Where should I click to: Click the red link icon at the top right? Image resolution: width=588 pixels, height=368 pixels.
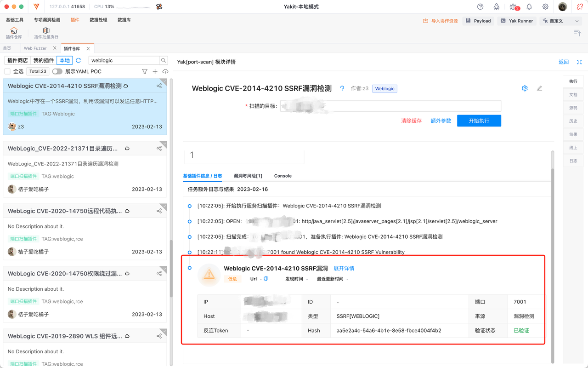tap(580, 7)
